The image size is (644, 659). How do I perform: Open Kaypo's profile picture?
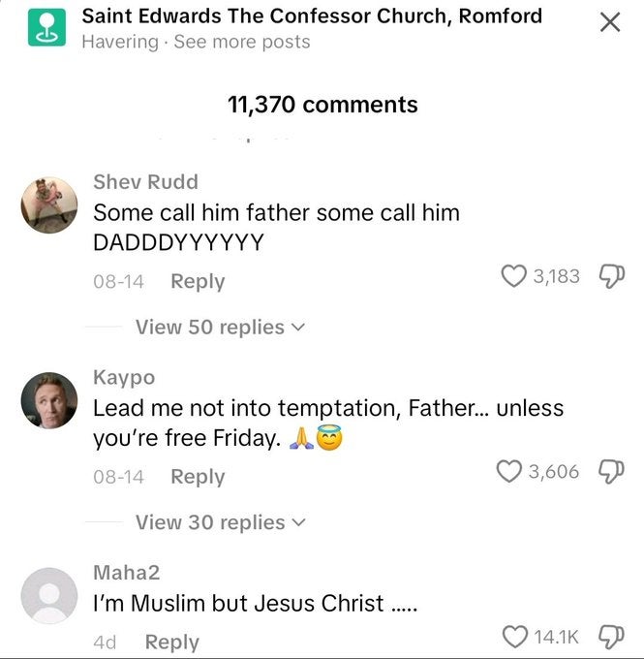49,399
